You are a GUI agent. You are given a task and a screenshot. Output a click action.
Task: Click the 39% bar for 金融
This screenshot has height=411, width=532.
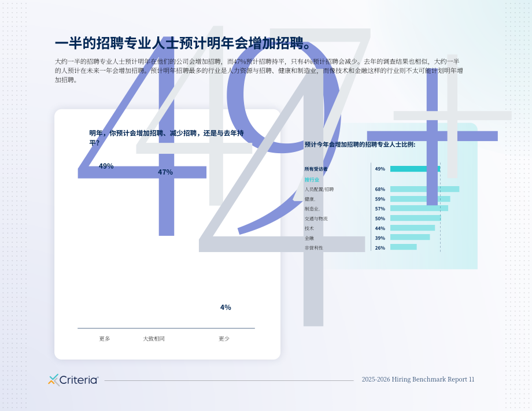410,238
